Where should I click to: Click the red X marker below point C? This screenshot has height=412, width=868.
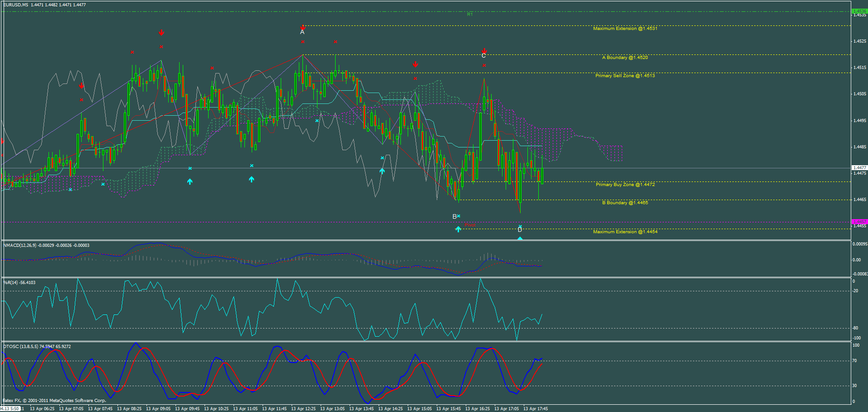tap(484, 65)
